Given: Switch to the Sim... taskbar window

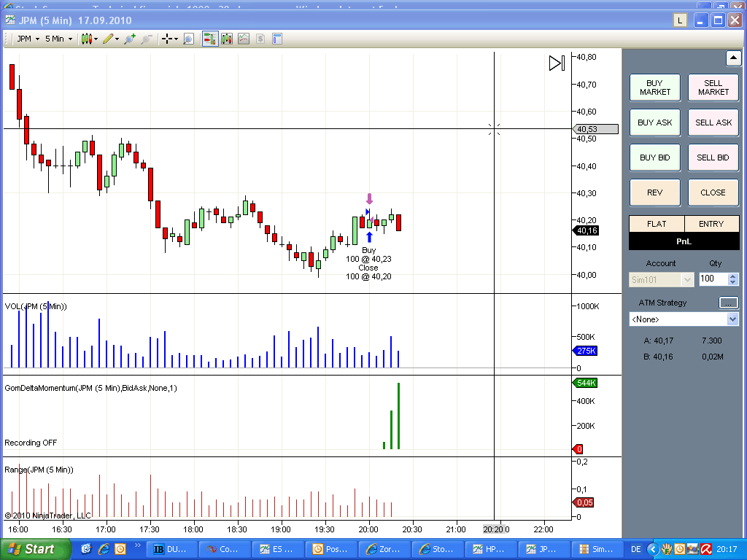Looking at the screenshot, I should [x=597, y=549].
